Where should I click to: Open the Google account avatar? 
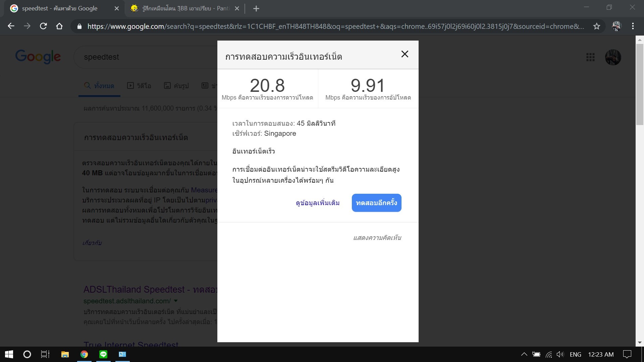613,57
